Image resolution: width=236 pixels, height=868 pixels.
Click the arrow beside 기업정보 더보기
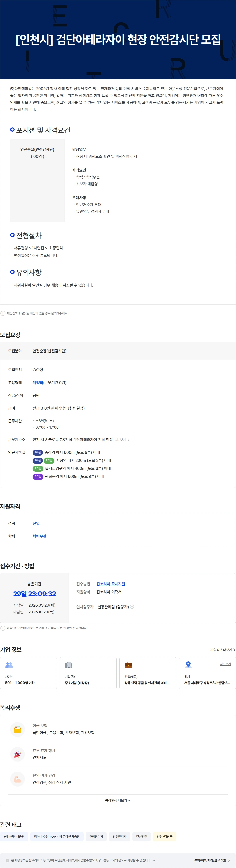coord(234,650)
